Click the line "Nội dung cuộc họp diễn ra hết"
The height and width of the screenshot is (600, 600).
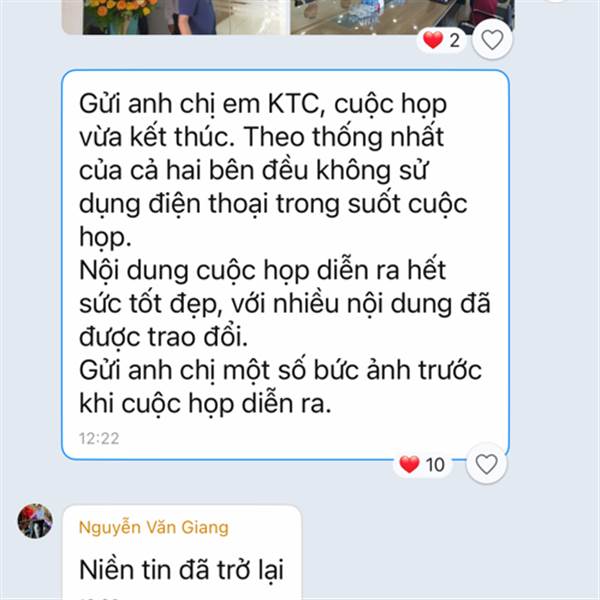(262, 271)
